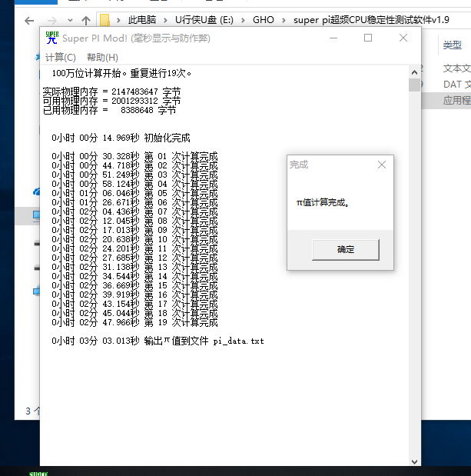The width and height of the screenshot is (471, 476).
Task: Click the 实际物理内存 value line
Action: [111, 92]
